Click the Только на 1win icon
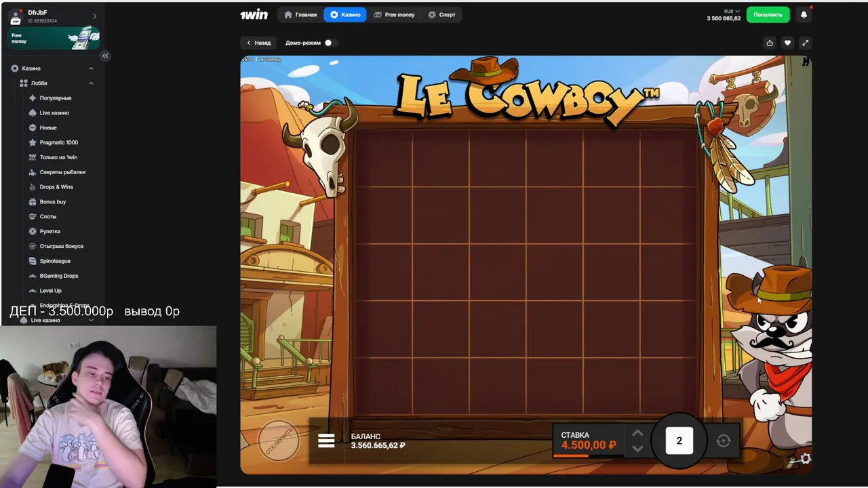Viewport: 868px width, 488px height. pyautogui.click(x=33, y=157)
